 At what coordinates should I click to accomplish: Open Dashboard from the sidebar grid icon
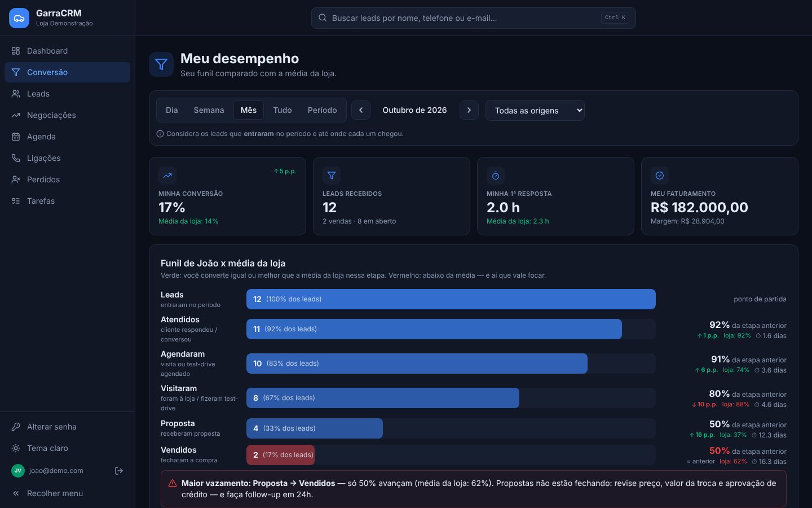(16, 51)
